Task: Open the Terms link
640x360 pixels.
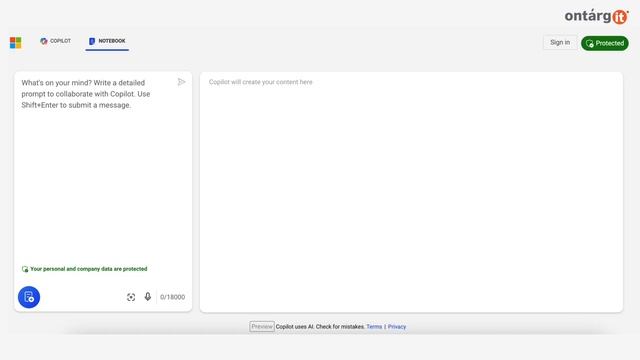Action: (x=374, y=327)
